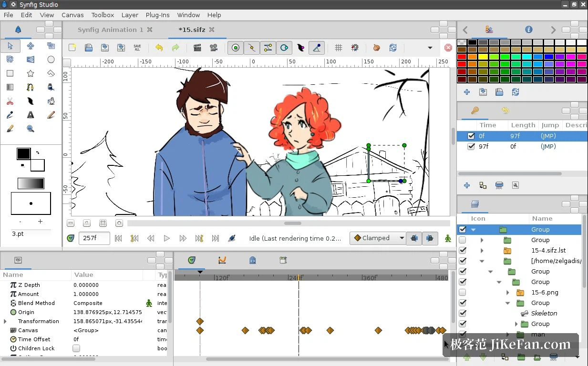
Task: Expand the Group under Skeleton
Action: pos(516,324)
